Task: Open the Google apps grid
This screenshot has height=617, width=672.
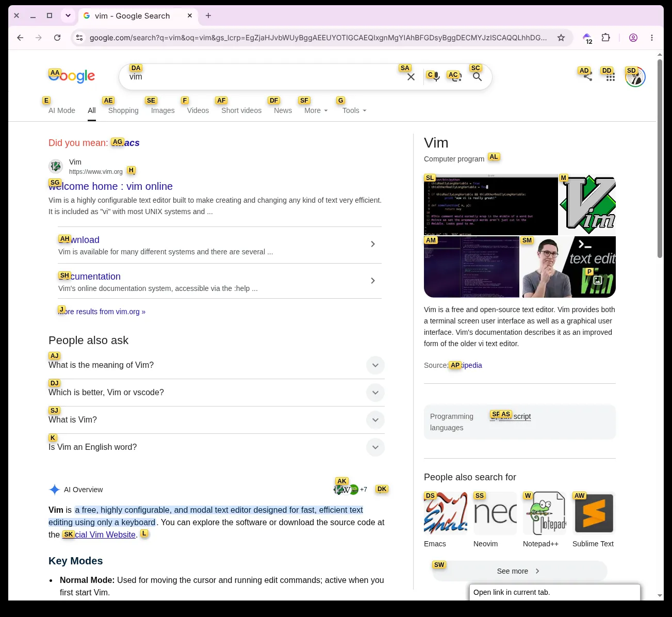Action: point(611,77)
